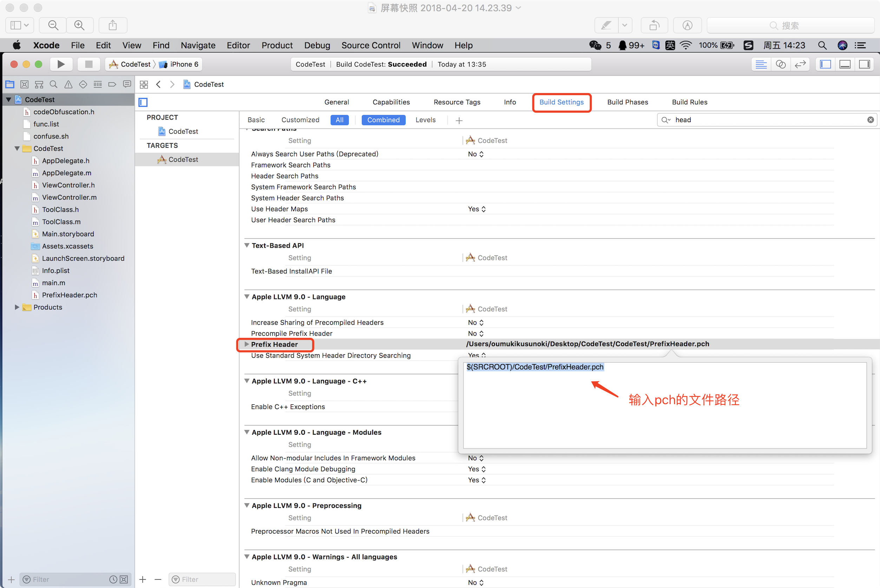Switch to the Version editor
The width and height of the screenshot is (880, 588).
point(800,64)
